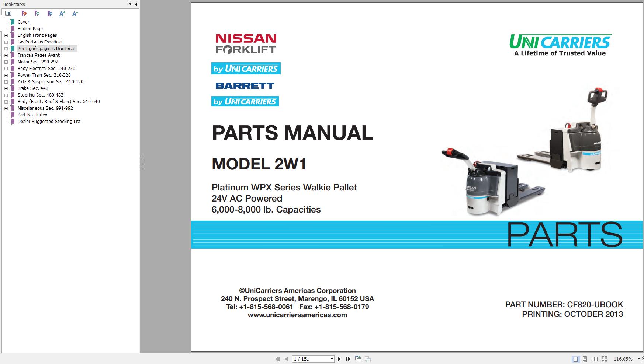Toggle the bookmarks options checklist icon
Viewport: 644px width, 364px height.
point(8,13)
